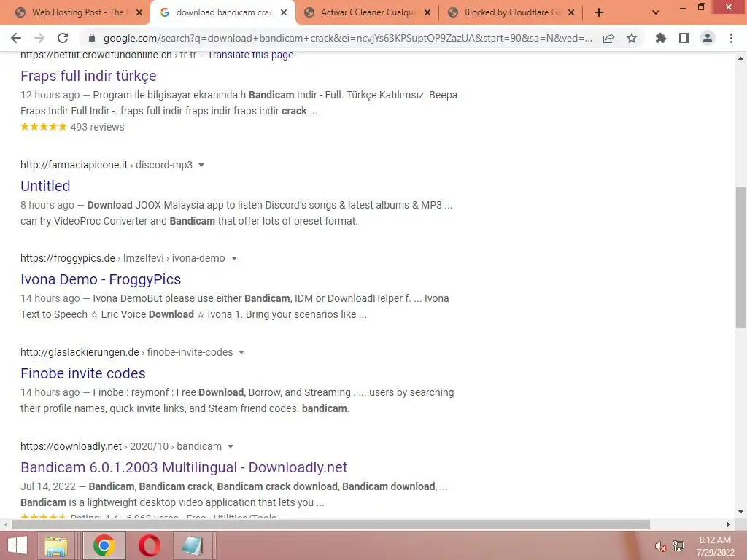
Task: Open the tab search chevron
Action: 656,12
